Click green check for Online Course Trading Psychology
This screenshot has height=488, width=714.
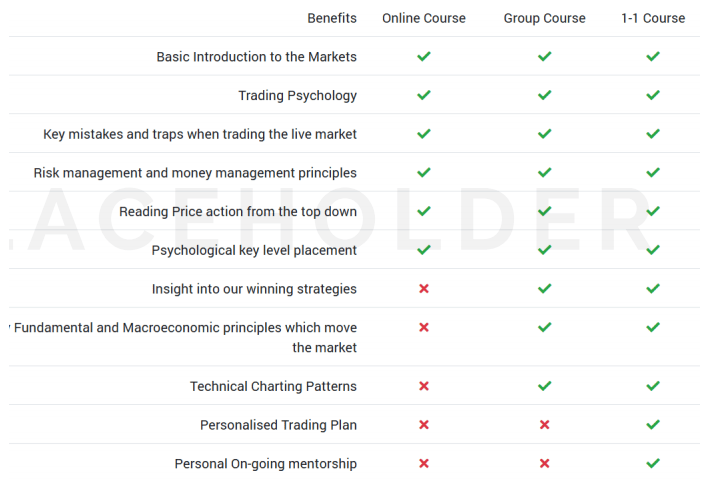click(424, 96)
